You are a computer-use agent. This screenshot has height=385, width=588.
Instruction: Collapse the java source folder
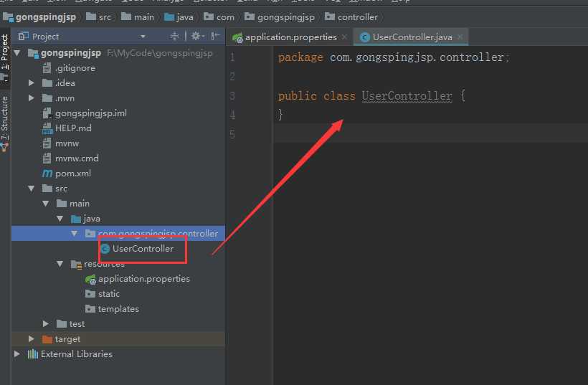60,219
